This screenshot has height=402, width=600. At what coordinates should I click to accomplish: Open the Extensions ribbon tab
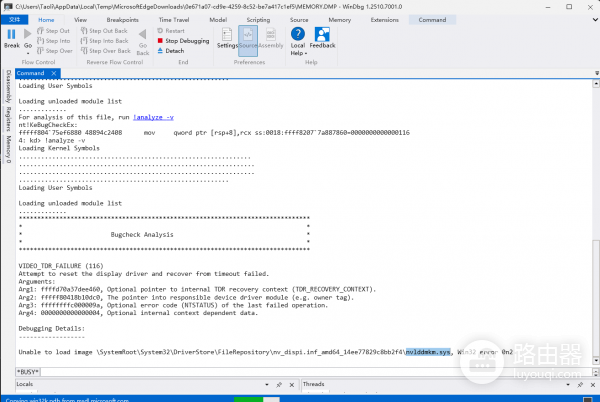(385, 20)
